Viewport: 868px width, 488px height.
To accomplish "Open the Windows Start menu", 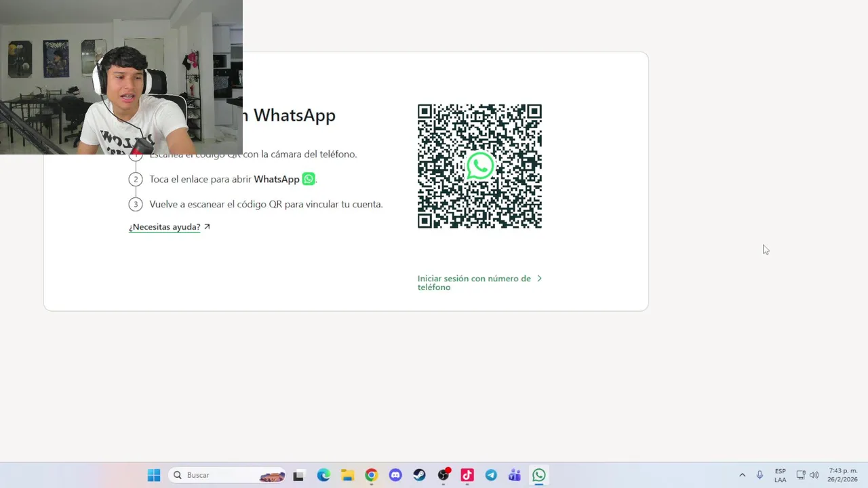I will [x=154, y=475].
